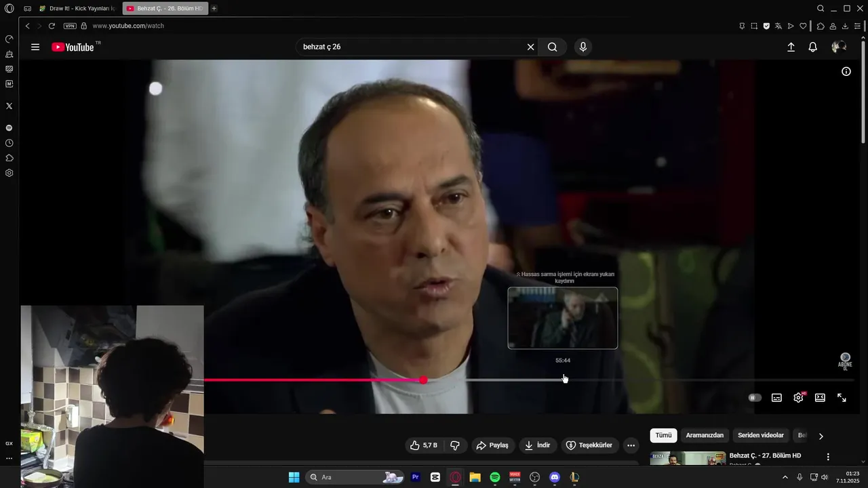868x488 pixels.
Task: Run the YouTube search magnifier button
Action: point(553,47)
